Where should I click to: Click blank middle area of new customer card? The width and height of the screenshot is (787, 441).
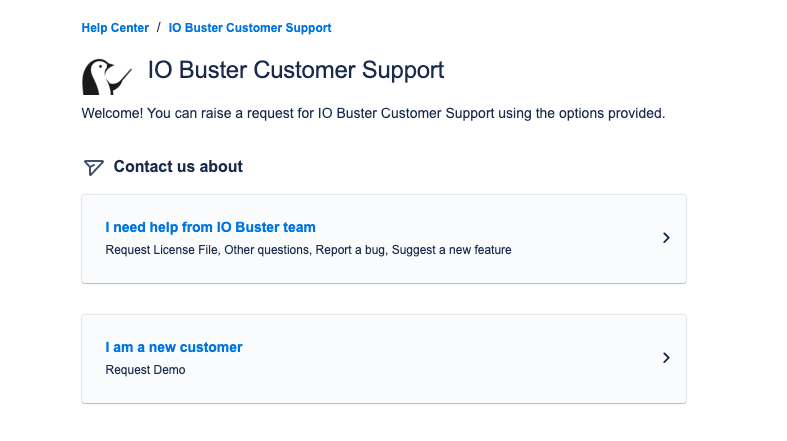[450, 358]
